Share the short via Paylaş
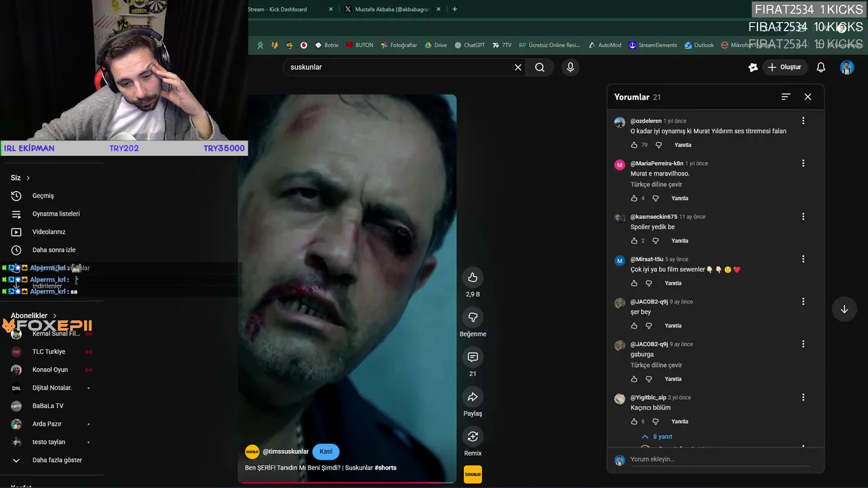 473,396
